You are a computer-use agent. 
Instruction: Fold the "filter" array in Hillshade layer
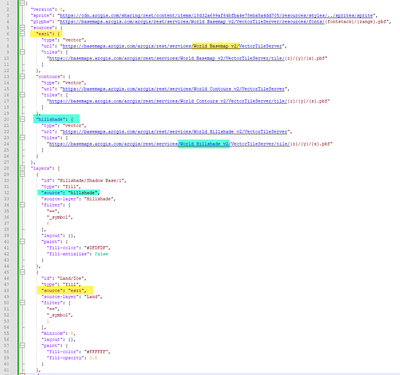tap(22, 205)
